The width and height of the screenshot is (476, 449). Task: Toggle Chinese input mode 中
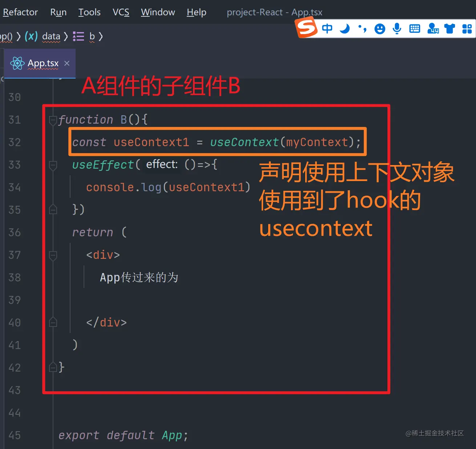pos(327,28)
